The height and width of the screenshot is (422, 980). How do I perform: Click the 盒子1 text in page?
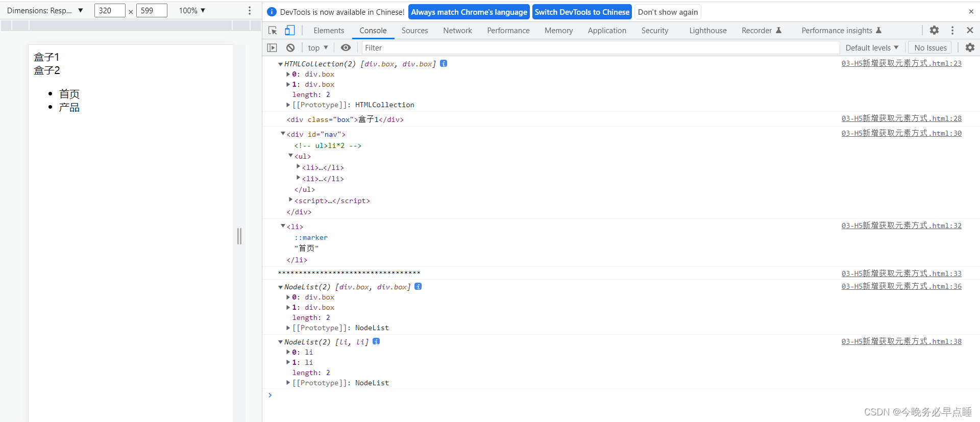tap(46, 57)
